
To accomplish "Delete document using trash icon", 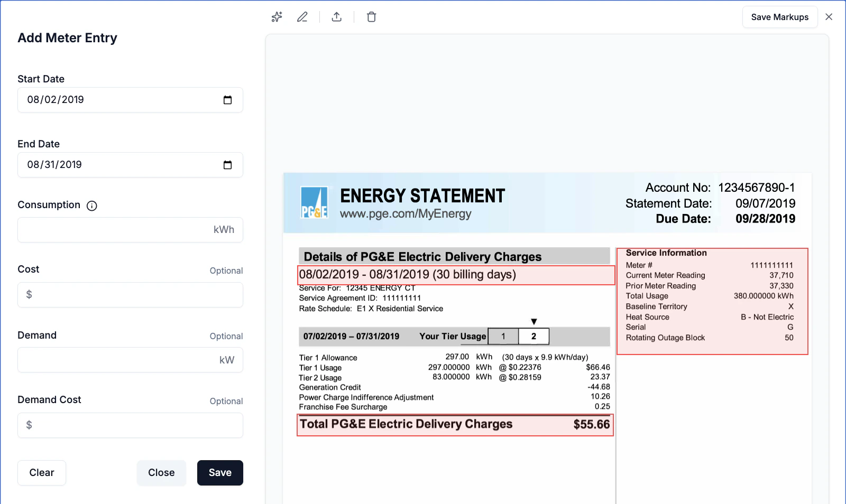I will (x=372, y=17).
